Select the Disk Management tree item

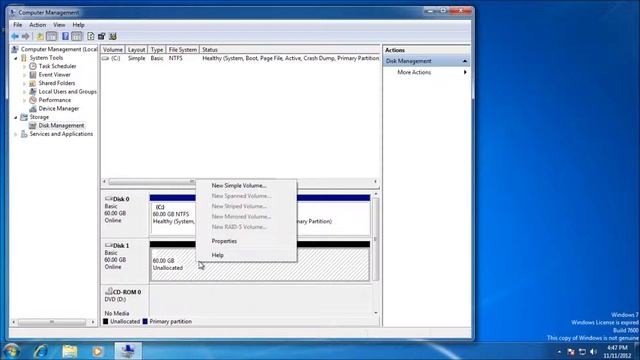[x=61, y=126]
